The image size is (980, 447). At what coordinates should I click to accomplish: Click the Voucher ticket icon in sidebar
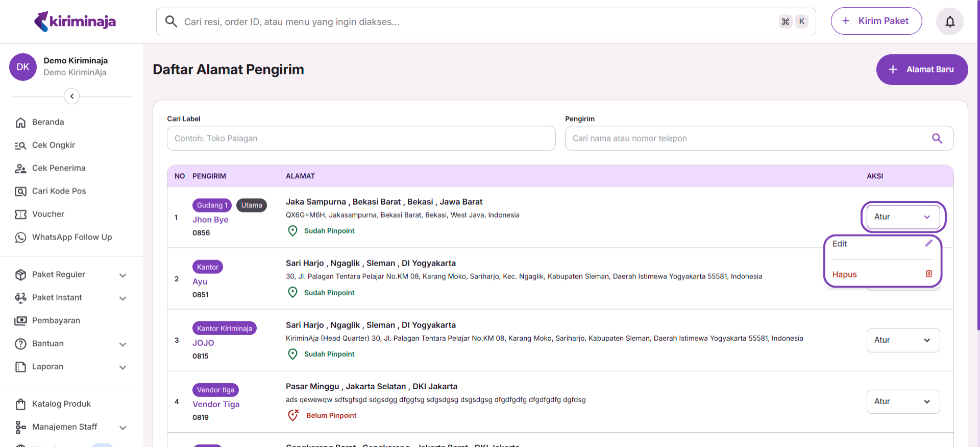pos(20,214)
